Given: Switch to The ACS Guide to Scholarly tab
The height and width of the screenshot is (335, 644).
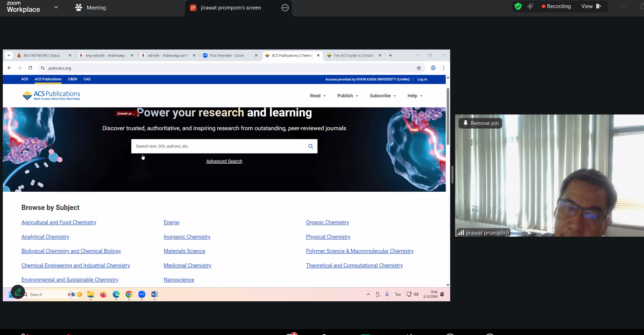Looking at the screenshot, I should [353, 55].
